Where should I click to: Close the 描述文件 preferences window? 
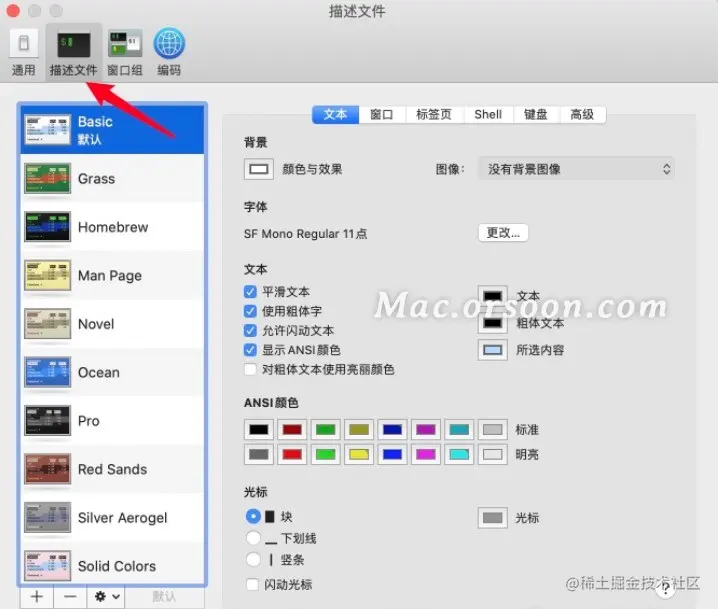(13, 10)
